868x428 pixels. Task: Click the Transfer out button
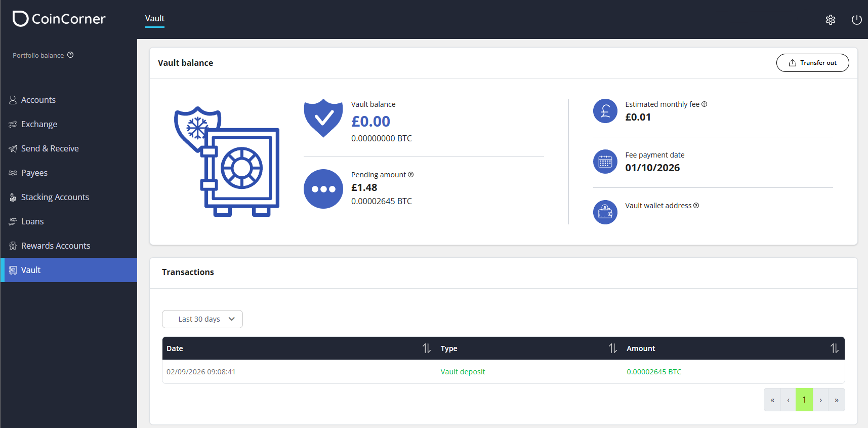(x=812, y=63)
